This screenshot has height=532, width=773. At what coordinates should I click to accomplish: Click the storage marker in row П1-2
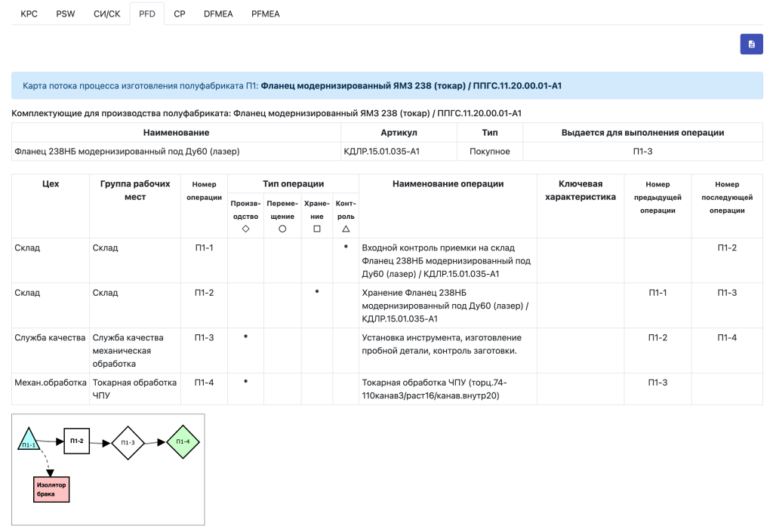click(317, 291)
